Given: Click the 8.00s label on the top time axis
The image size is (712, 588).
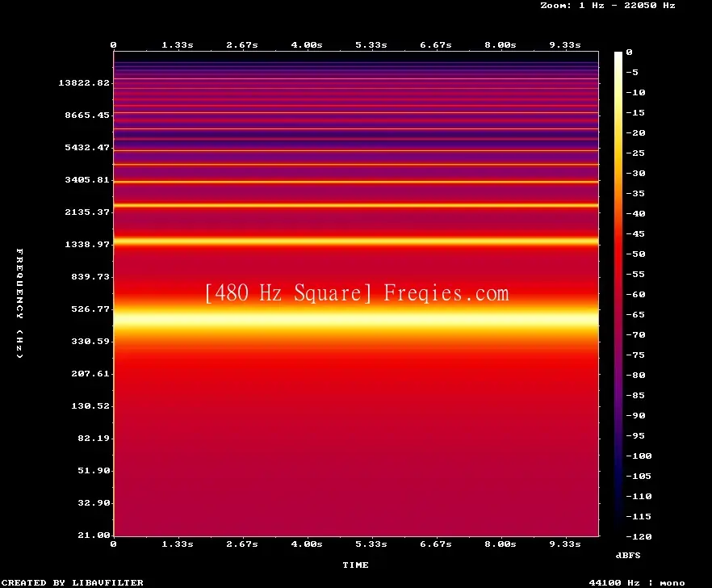Looking at the screenshot, I should click(500, 45).
